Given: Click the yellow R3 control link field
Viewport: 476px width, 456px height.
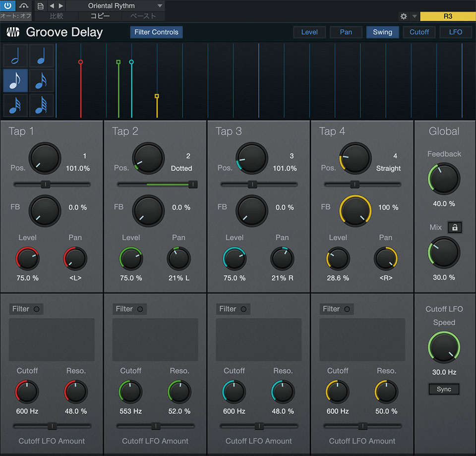Looking at the screenshot, I should tap(448, 16).
